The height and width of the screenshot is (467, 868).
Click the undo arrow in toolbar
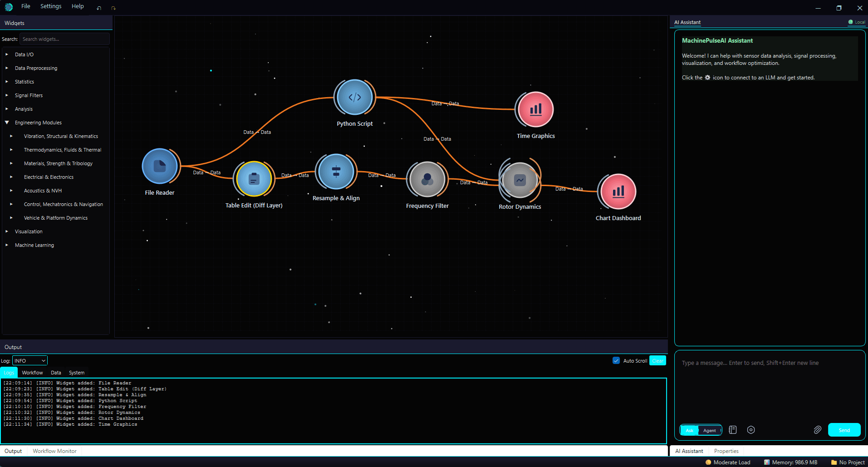99,8
